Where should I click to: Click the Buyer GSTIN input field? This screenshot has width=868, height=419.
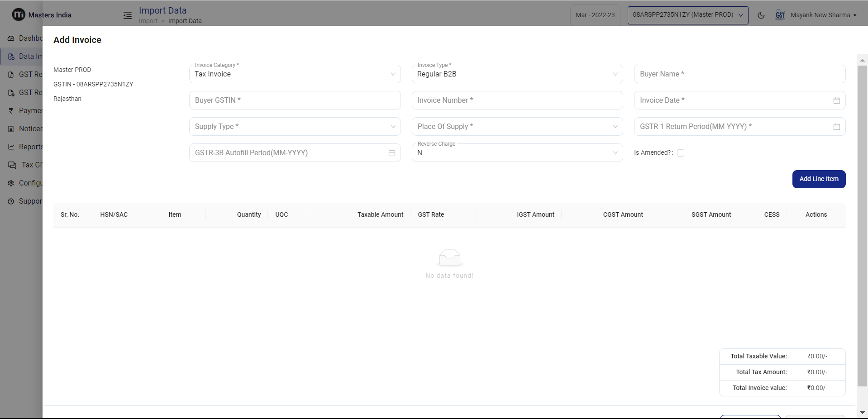(x=295, y=100)
